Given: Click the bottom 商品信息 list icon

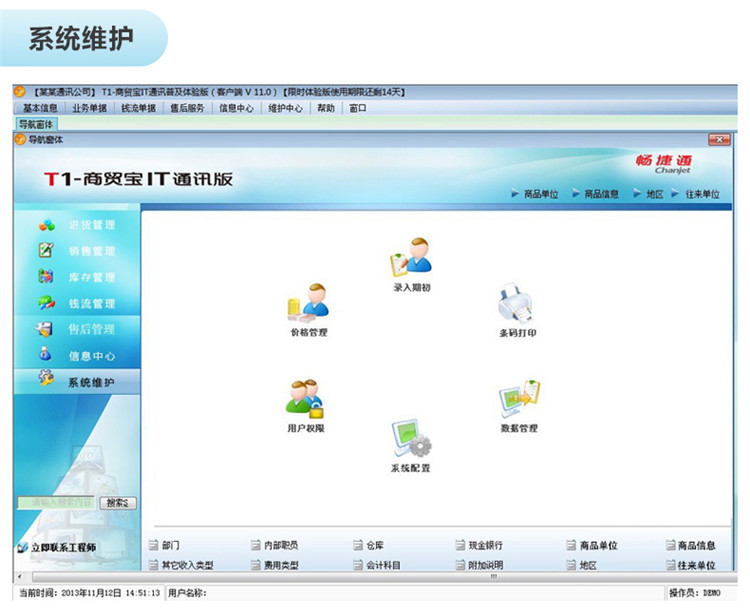Looking at the screenshot, I should point(671,545).
